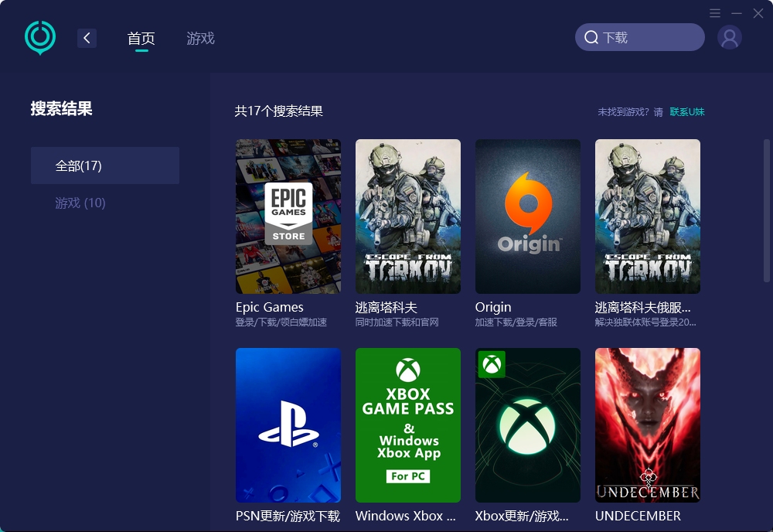Image resolution: width=773 pixels, height=532 pixels.
Task: Open the user account avatar
Action: 730,37
